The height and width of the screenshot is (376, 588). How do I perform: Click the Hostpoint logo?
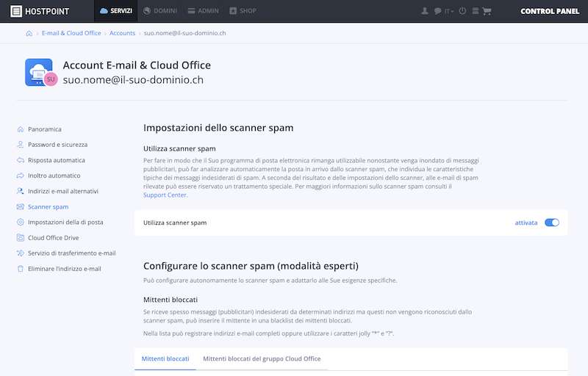click(40, 11)
